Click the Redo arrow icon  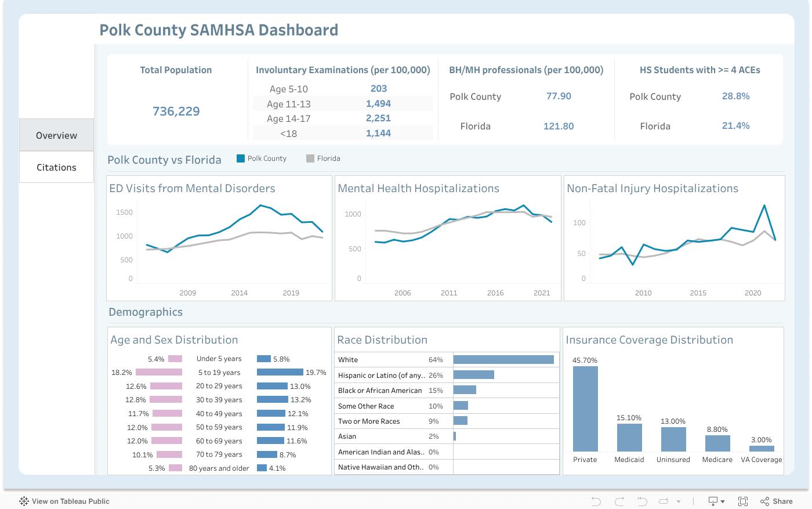[x=619, y=501]
